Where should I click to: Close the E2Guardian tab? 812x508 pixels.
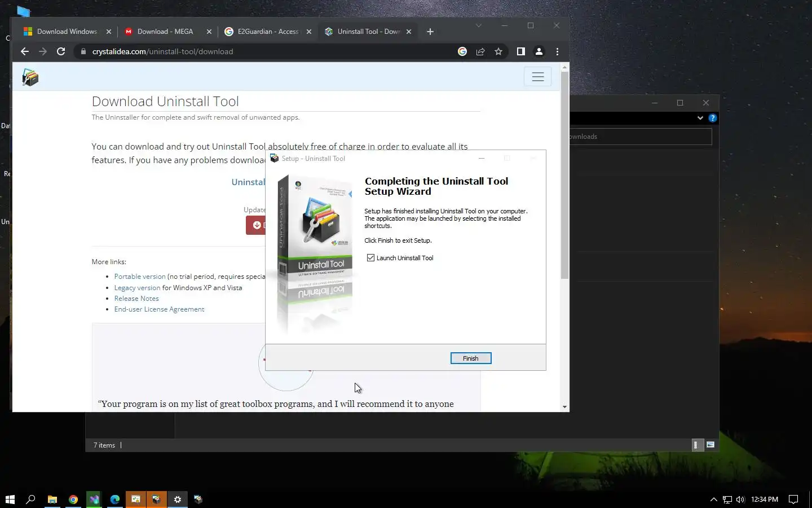tap(309, 32)
